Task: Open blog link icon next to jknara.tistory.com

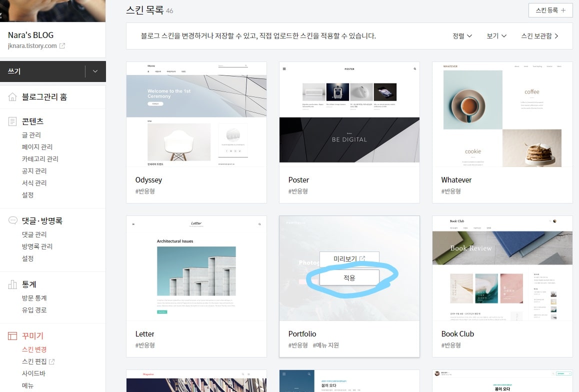Action: 62,46
